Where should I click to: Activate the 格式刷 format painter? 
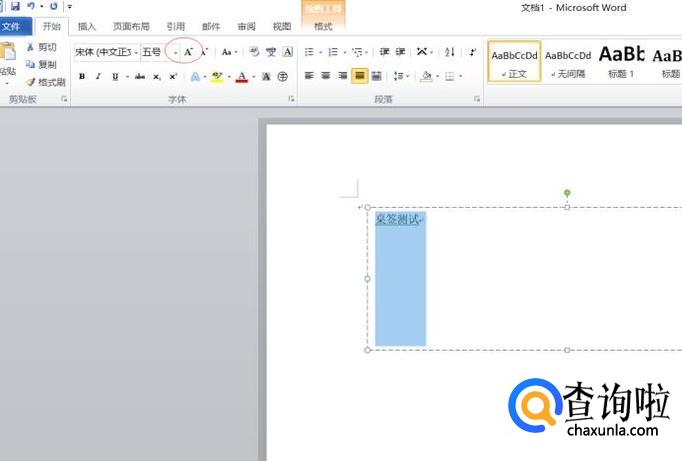tap(45, 82)
